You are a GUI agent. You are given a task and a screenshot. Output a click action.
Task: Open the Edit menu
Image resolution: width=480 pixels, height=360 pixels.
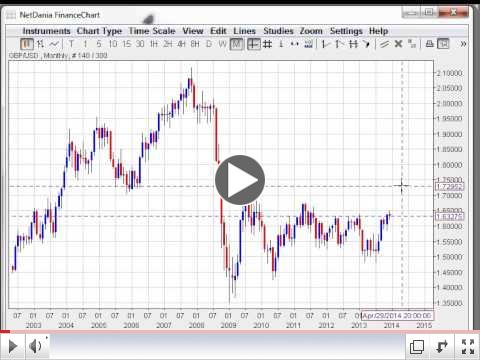click(218, 31)
